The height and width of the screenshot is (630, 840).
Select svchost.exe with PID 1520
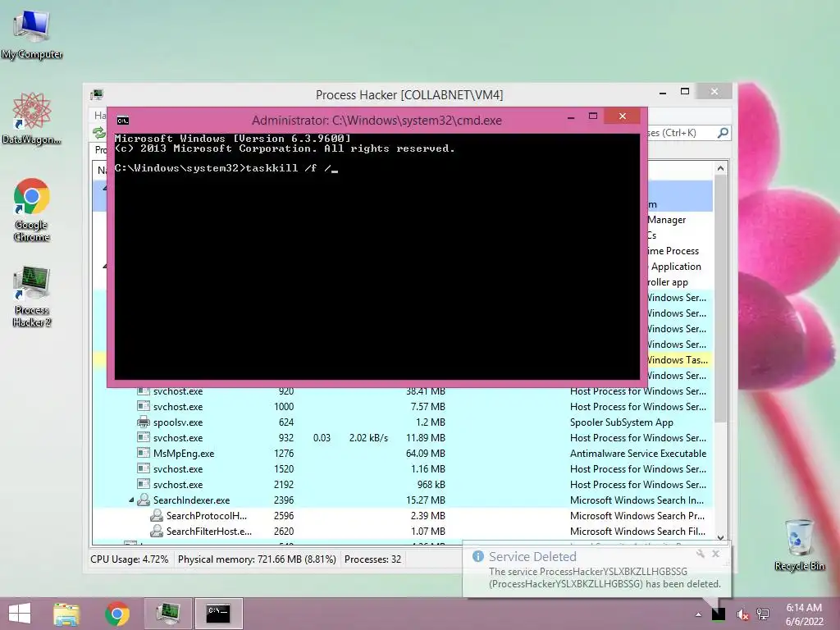pyautogui.click(x=402, y=468)
